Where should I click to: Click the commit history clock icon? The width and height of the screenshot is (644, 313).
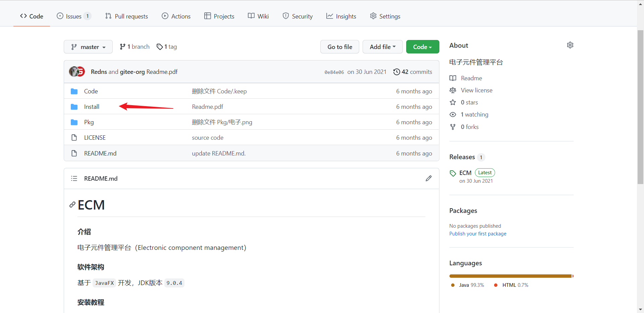click(x=396, y=72)
